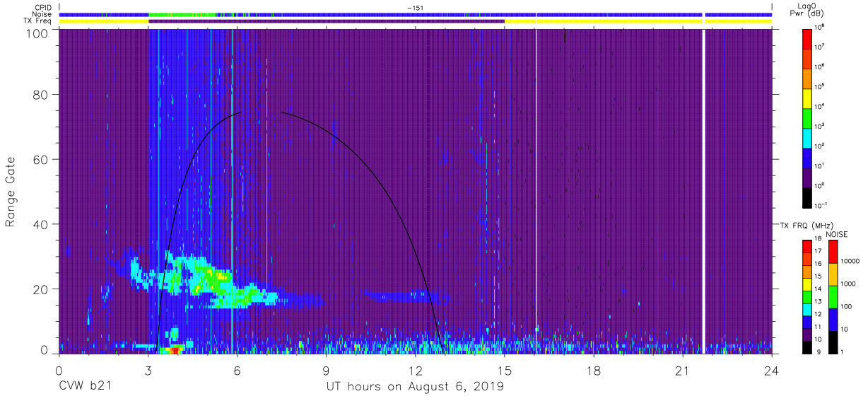Viewport: 868px width, 401px height.
Task: Click the 80 tick on Range Gate axis
Action: pos(40,95)
